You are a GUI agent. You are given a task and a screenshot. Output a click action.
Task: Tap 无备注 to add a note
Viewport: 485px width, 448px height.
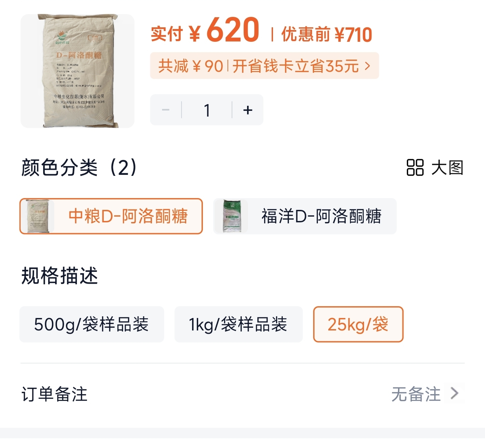point(416,394)
